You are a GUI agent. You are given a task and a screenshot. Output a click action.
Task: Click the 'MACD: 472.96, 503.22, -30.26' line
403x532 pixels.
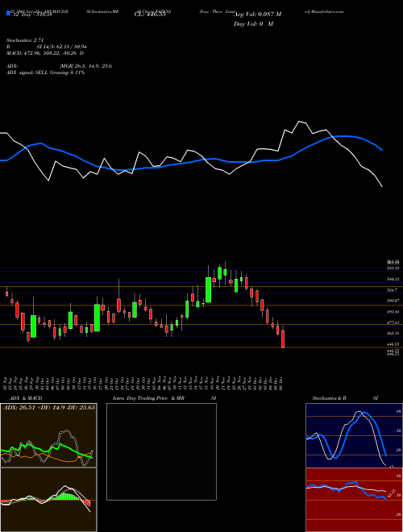[x=43, y=53]
